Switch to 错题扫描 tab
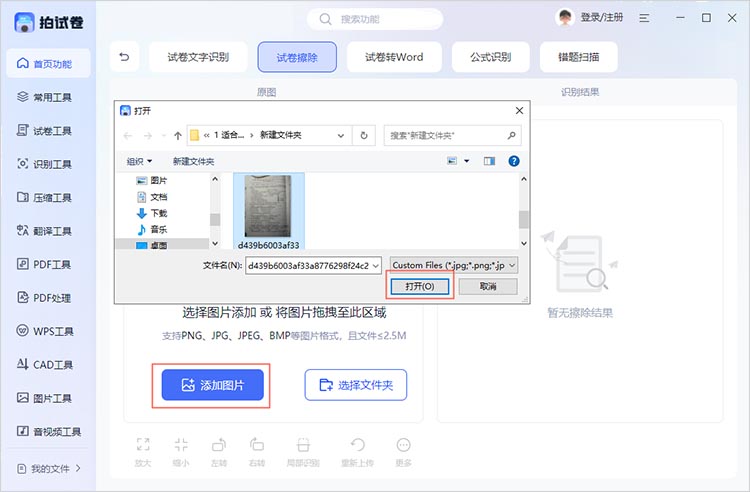The width and height of the screenshot is (750, 492). pos(579,57)
